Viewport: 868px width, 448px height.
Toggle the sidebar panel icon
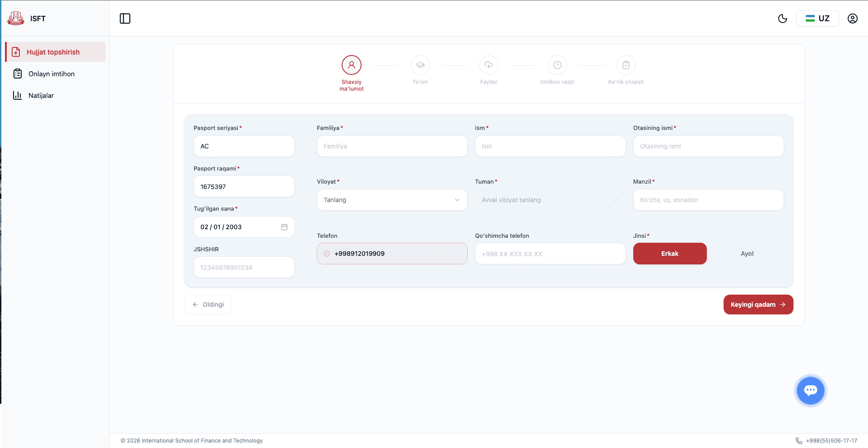point(125,18)
